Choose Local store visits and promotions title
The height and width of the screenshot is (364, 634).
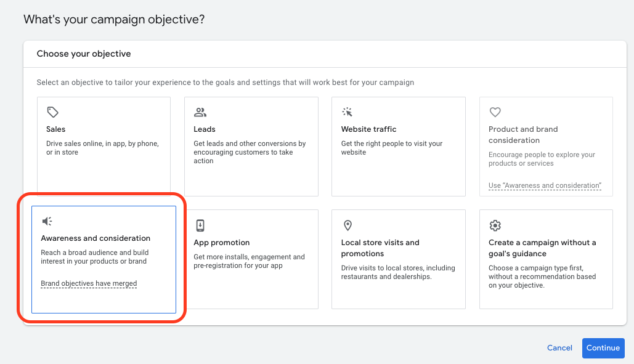pos(380,248)
